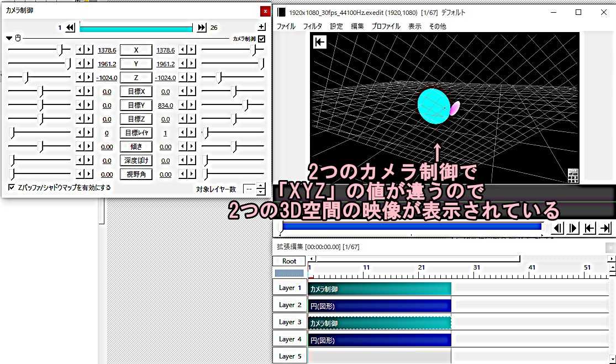The image size is (616, 364).
Task: Jump to the last frame with the skip-to-end icon
Action: (604, 228)
